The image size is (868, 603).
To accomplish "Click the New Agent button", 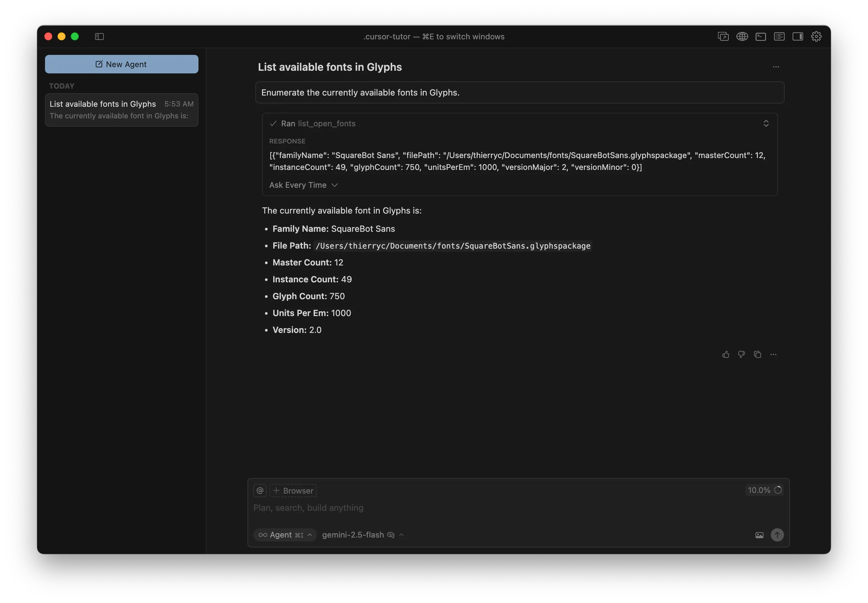I will [121, 64].
